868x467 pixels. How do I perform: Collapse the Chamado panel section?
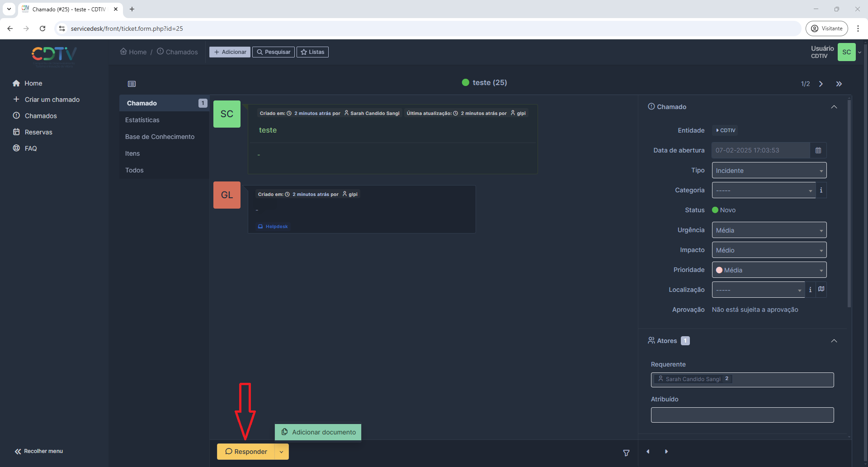(x=834, y=107)
